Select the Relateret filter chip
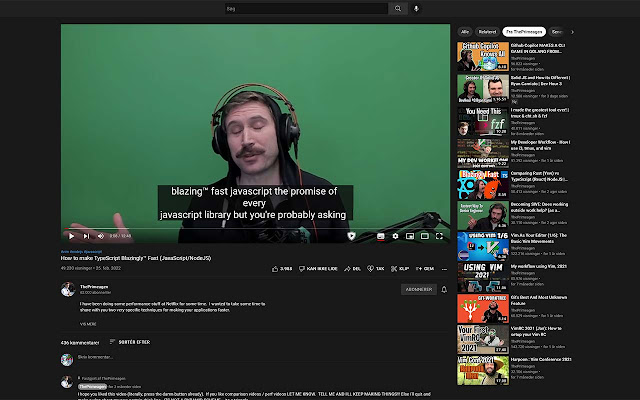640x400 pixels. 487,31
